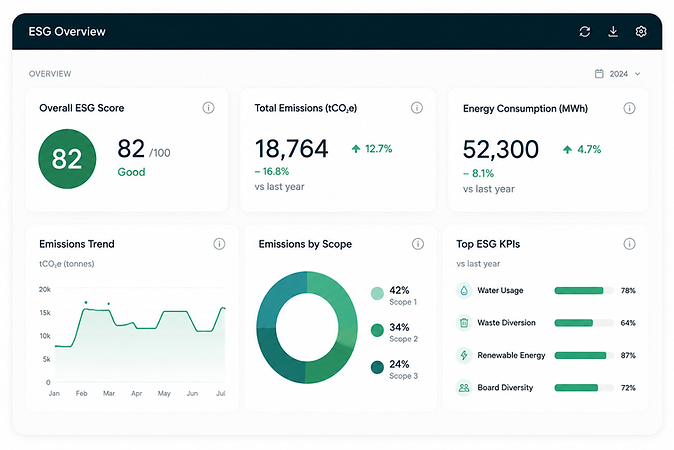Viewport: 674px width, 450px height.
Task: Click the Apr label on chart axis
Action: pos(137,393)
